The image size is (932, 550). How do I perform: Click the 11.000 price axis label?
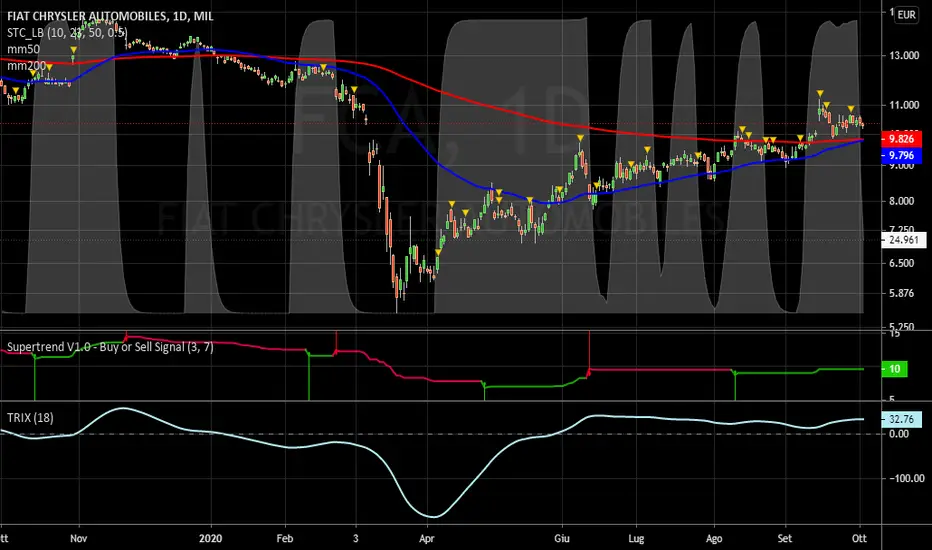pyautogui.click(x=904, y=105)
